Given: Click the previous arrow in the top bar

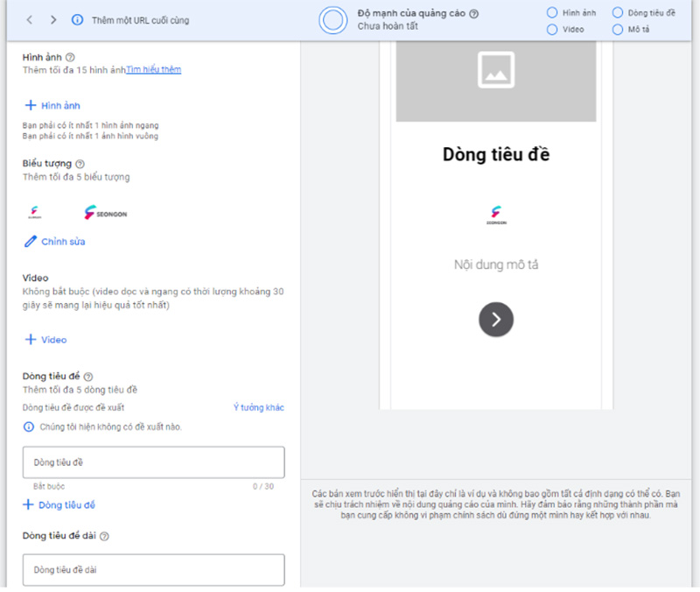Looking at the screenshot, I should [x=30, y=19].
